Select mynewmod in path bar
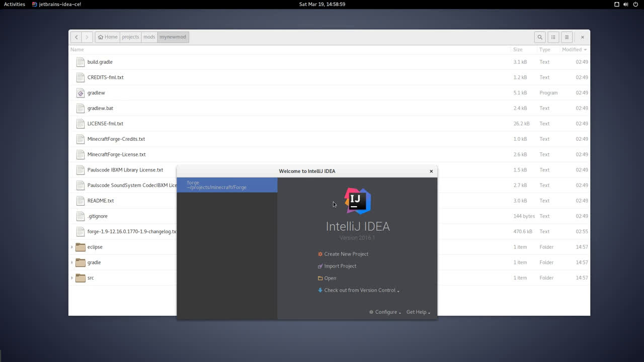 [x=173, y=37]
